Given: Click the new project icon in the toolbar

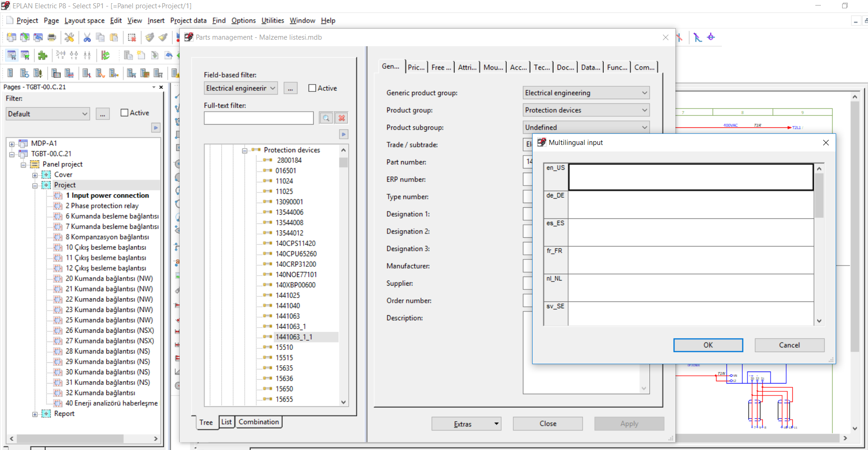Looking at the screenshot, I should pyautogui.click(x=12, y=37).
